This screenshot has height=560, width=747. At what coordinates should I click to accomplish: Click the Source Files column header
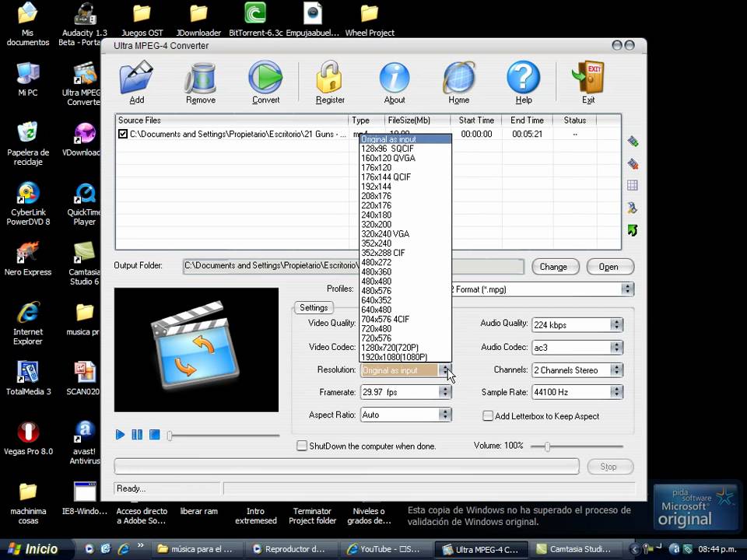click(232, 121)
